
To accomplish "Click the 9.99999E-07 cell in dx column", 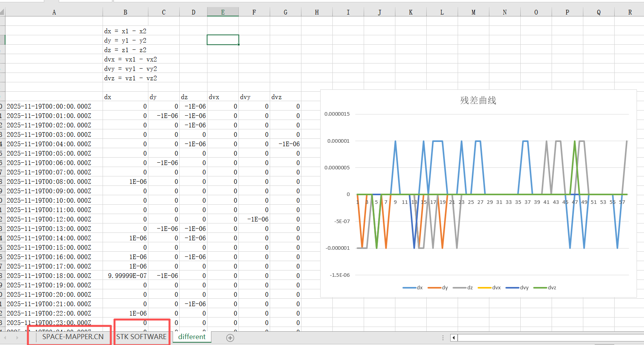I will point(127,276).
